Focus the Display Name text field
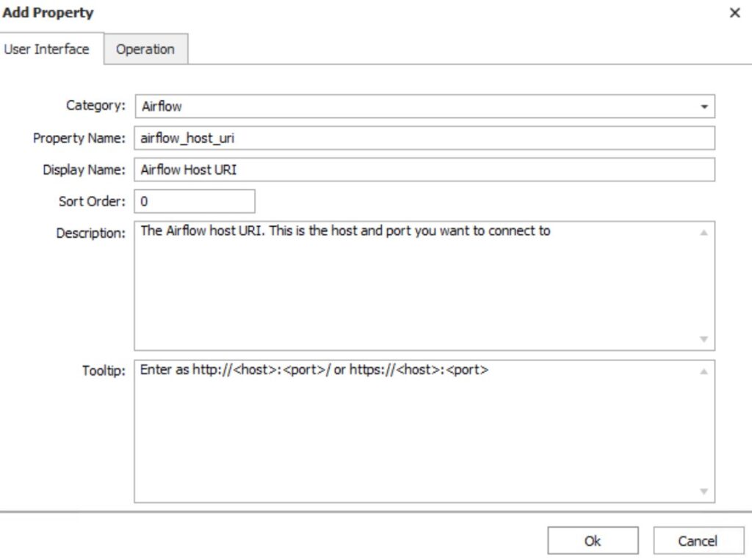This screenshot has height=560, width=752. pos(424,170)
